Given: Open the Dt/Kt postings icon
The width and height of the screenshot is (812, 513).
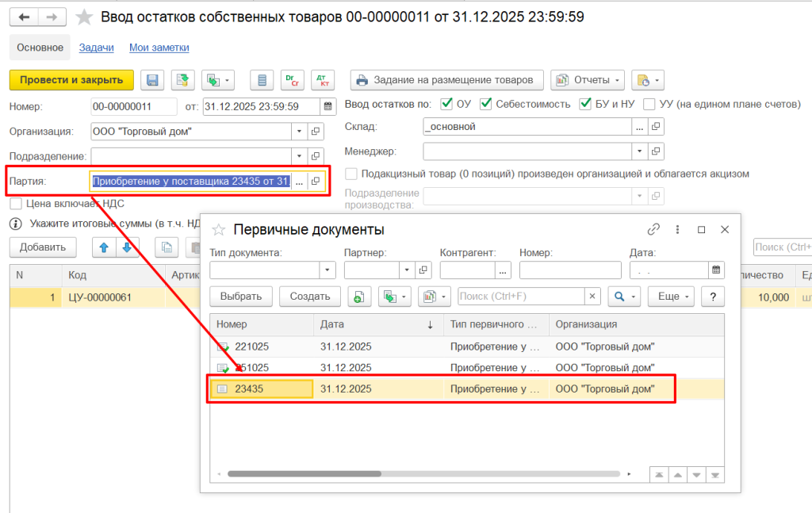Looking at the screenshot, I should (323, 79).
